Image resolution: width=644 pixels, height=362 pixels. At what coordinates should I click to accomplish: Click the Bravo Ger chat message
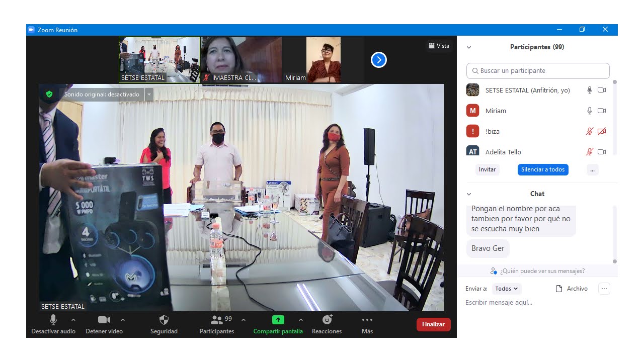(x=488, y=248)
